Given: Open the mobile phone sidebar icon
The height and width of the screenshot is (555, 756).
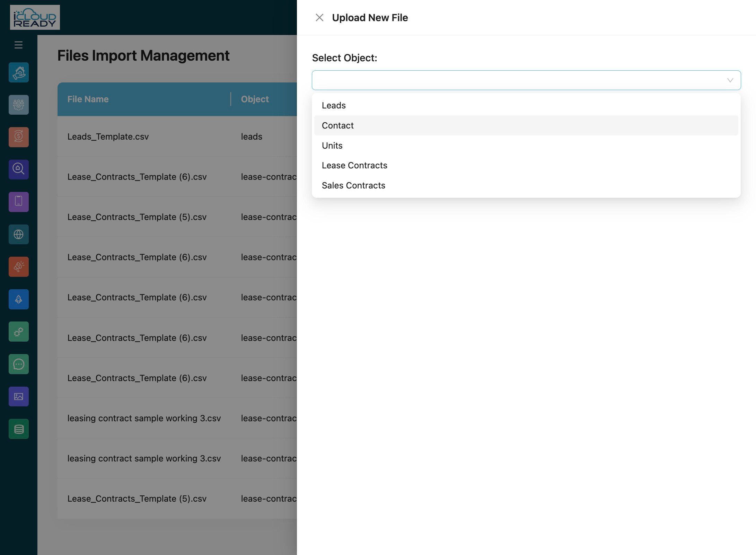Looking at the screenshot, I should click(19, 202).
